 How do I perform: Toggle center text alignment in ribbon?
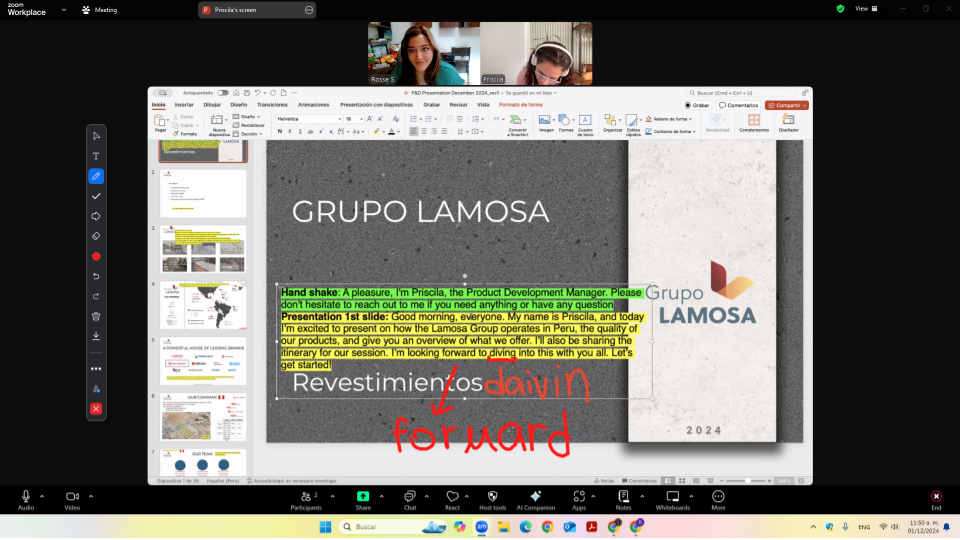tap(424, 132)
